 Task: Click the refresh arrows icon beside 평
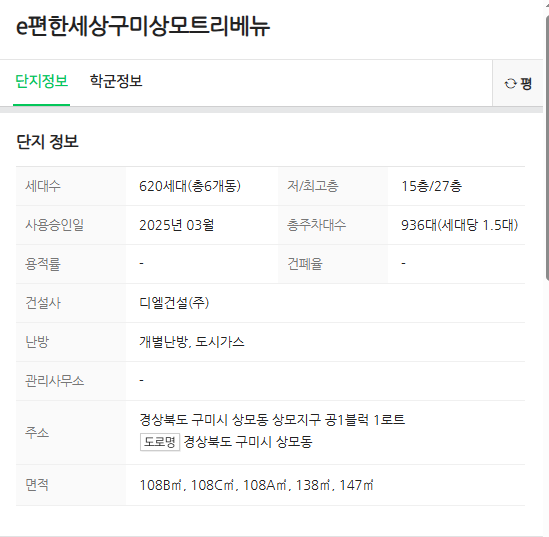(510, 84)
